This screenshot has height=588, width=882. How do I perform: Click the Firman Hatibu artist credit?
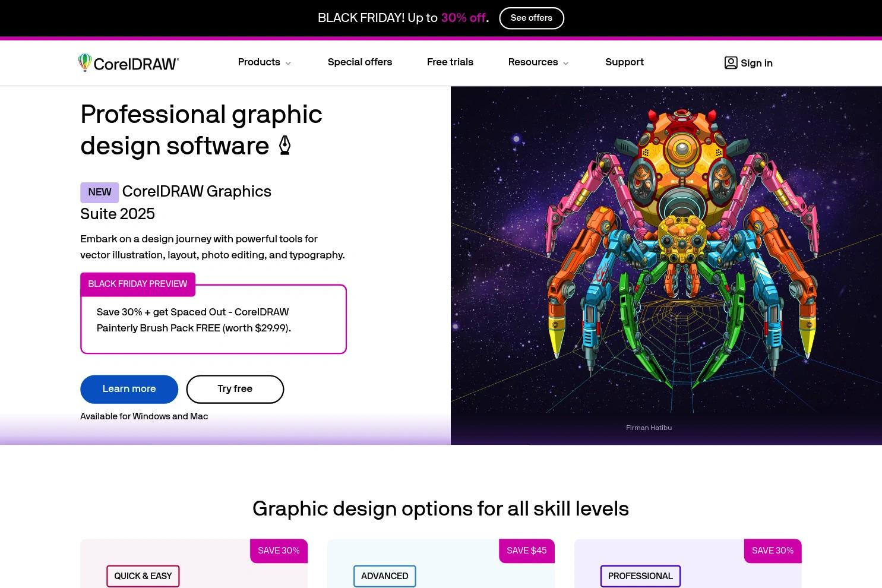[649, 428]
